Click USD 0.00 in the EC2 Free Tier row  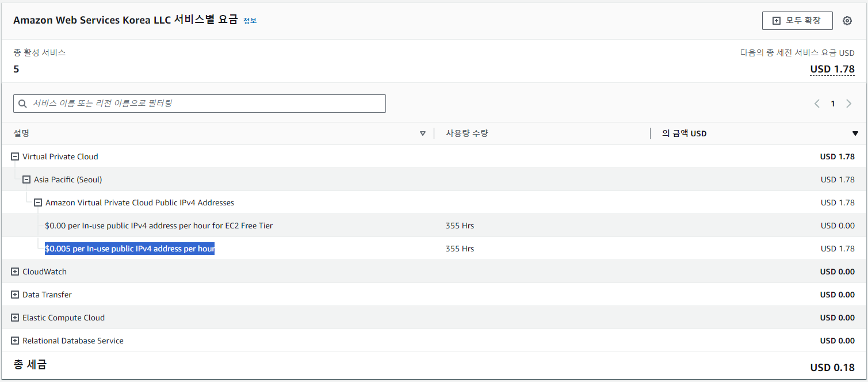[x=838, y=226]
